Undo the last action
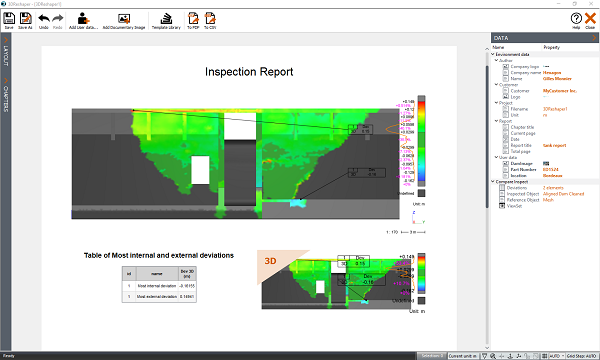The width and height of the screenshot is (600, 360). tap(44, 18)
